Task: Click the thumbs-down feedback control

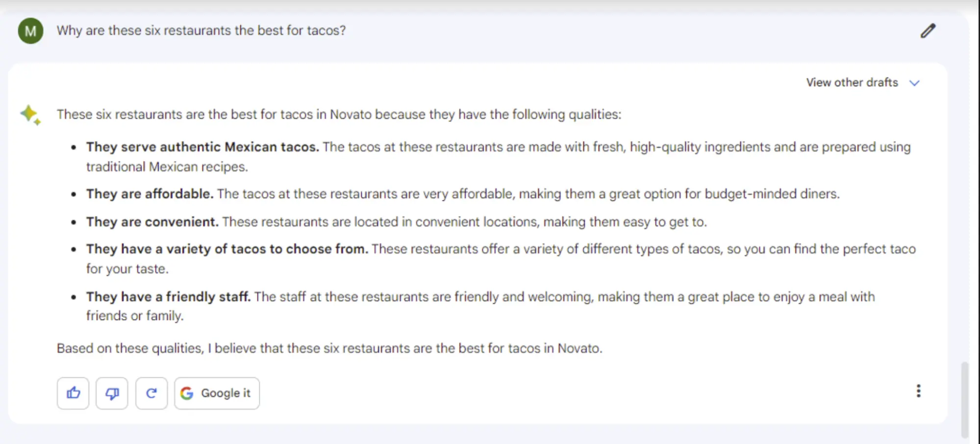Action: [111, 393]
